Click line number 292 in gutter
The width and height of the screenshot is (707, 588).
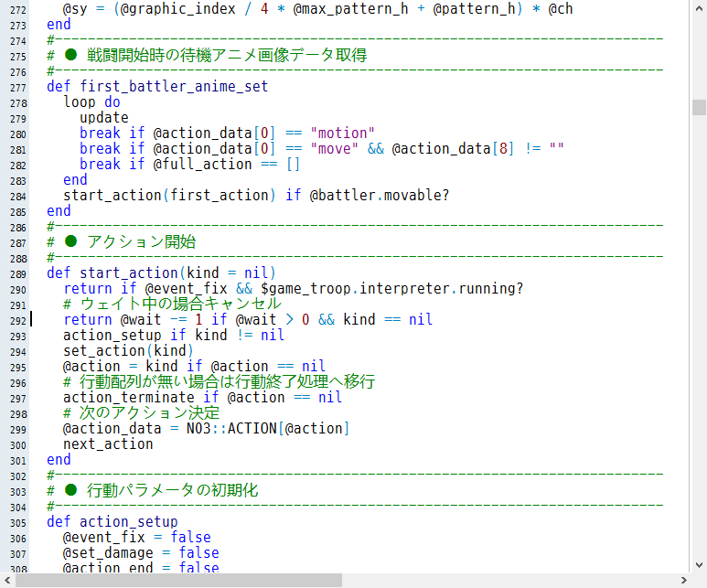pos(18,321)
